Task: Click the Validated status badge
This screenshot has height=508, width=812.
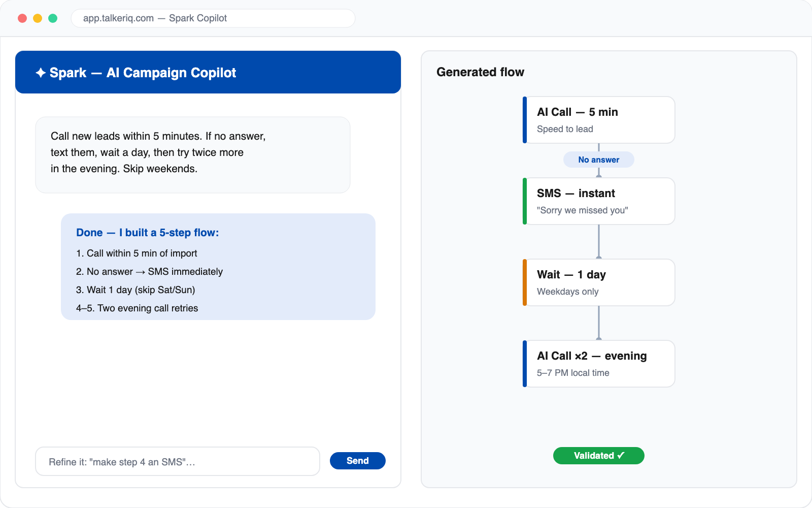Action: tap(599, 456)
